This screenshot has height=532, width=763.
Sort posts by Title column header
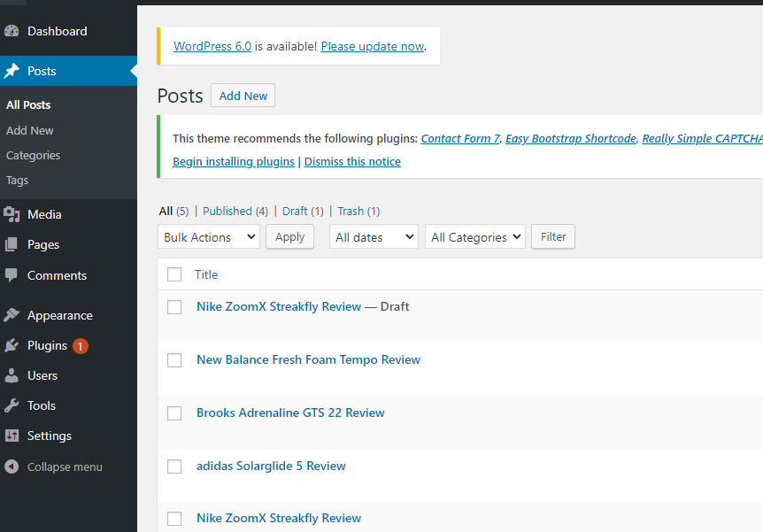(x=206, y=274)
